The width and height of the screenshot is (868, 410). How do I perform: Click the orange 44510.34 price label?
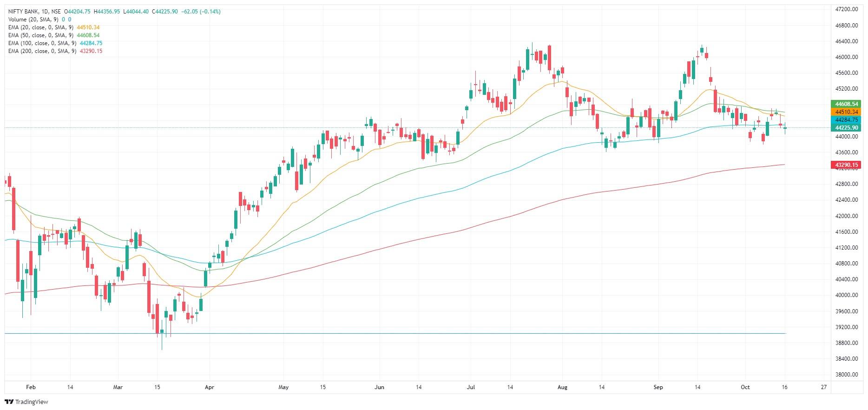[846, 112]
